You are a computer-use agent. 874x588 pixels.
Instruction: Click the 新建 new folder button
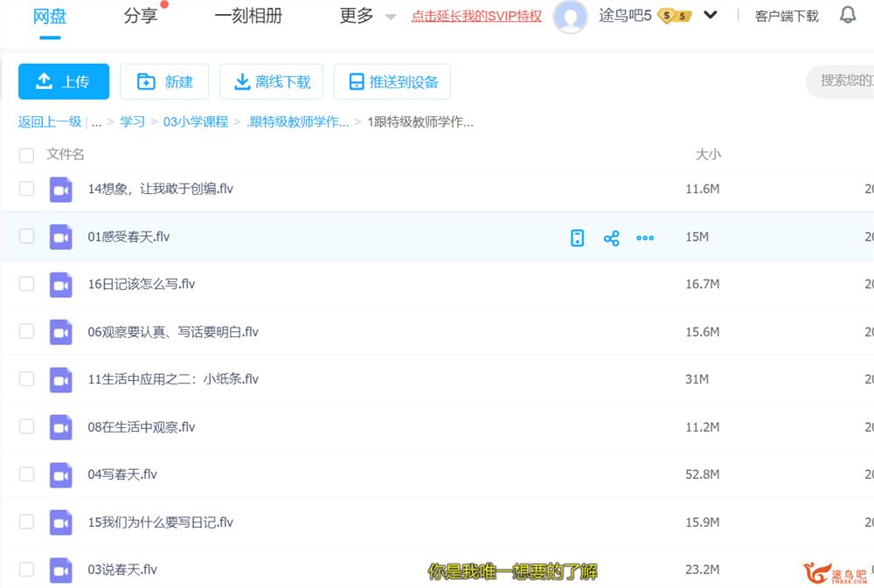[164, 81]
